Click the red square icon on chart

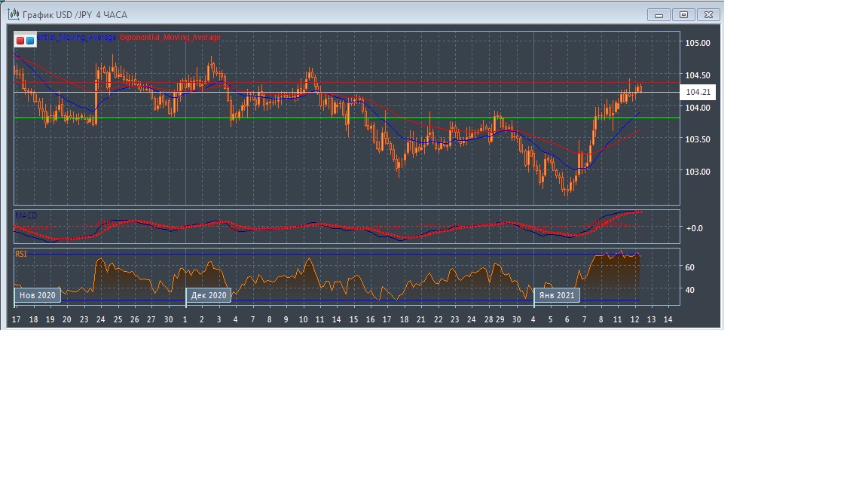20,40
